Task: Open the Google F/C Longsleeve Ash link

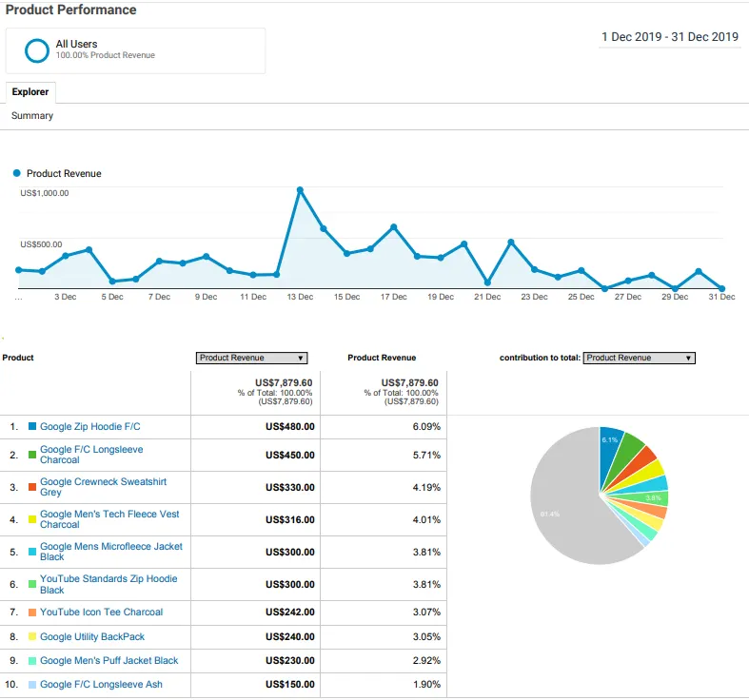Action: tap(101, 684)
